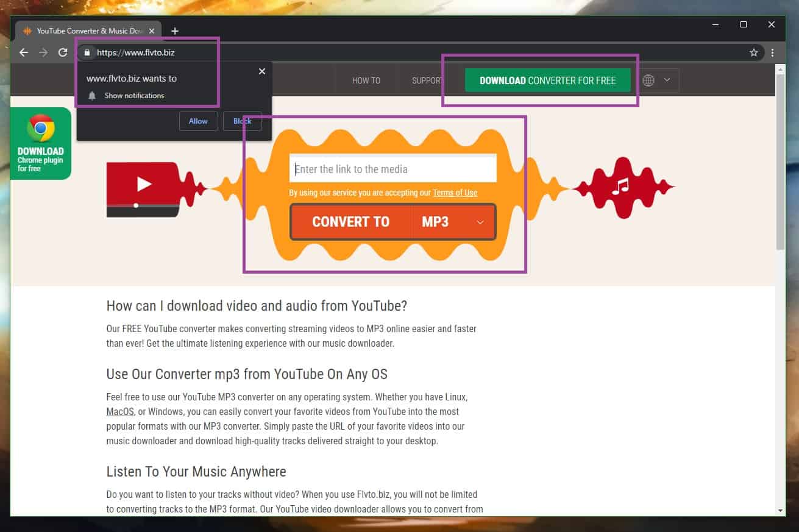Open Chrome's three-dot menu
Screen dimensions: 799x532
(x=773, y=52)
